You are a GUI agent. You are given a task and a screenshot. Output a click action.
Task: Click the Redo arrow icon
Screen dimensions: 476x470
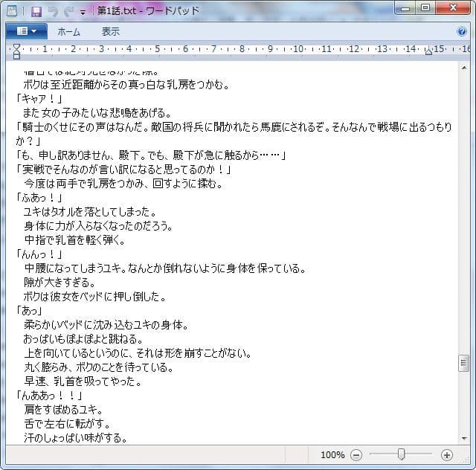coord(68,11)
